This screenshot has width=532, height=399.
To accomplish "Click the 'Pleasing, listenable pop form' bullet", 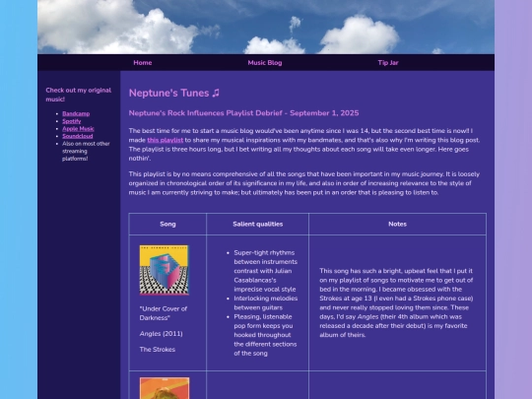I will point(265,335).
